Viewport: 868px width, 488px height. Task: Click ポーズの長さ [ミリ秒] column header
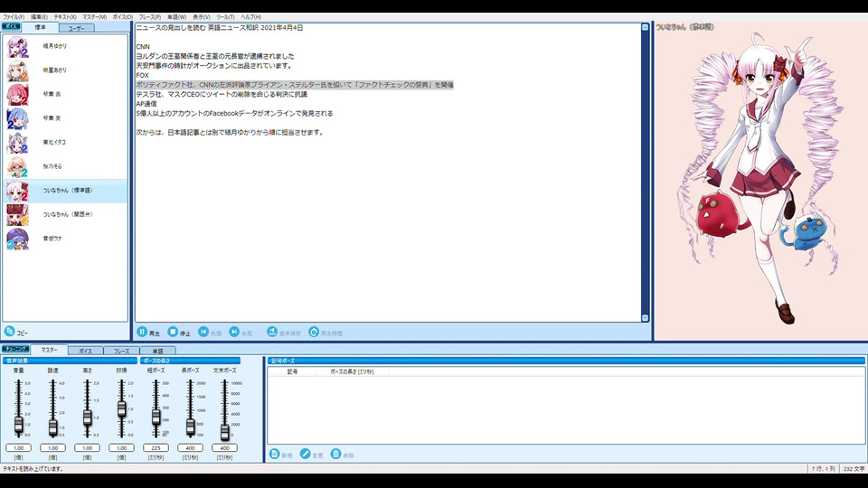pyautogui.click(x=352, y=371)
